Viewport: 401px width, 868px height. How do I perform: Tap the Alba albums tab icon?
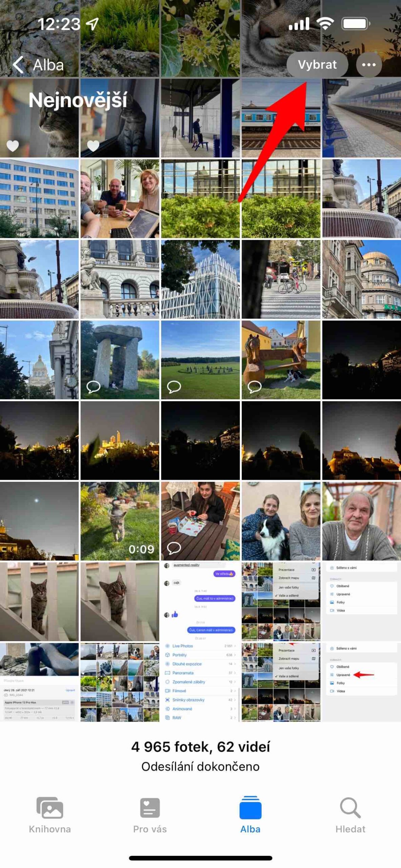(x=250, y=809)
